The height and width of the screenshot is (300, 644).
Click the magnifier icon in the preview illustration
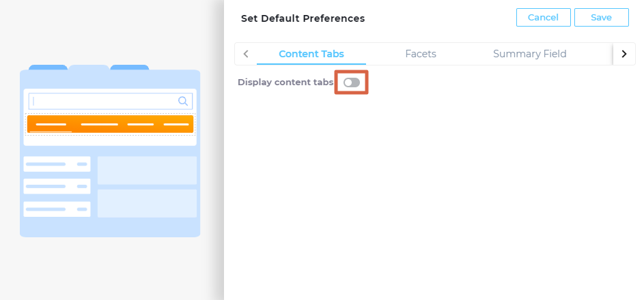tap(183, 101)
